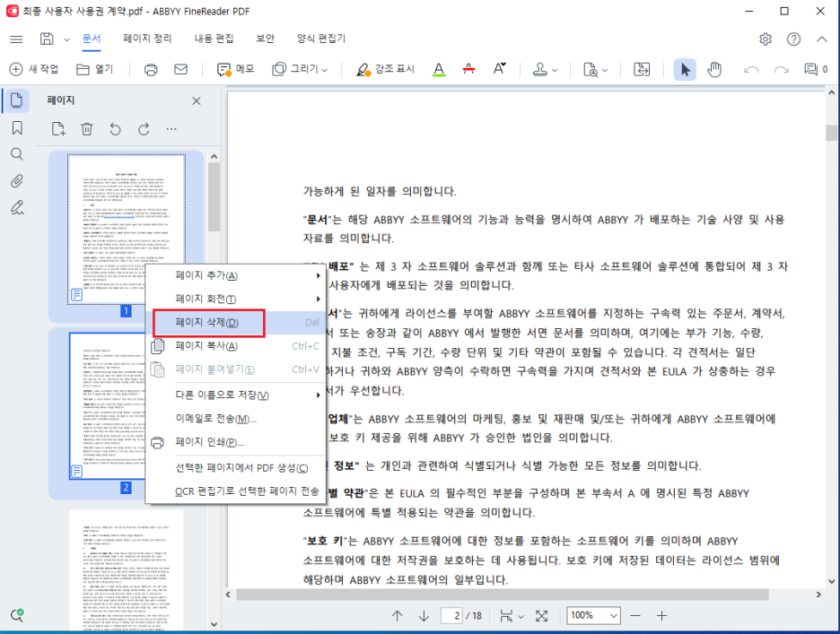This screenshot has width=840, height=634.
Task: Go to next page arrow
Action: (424, 616)
